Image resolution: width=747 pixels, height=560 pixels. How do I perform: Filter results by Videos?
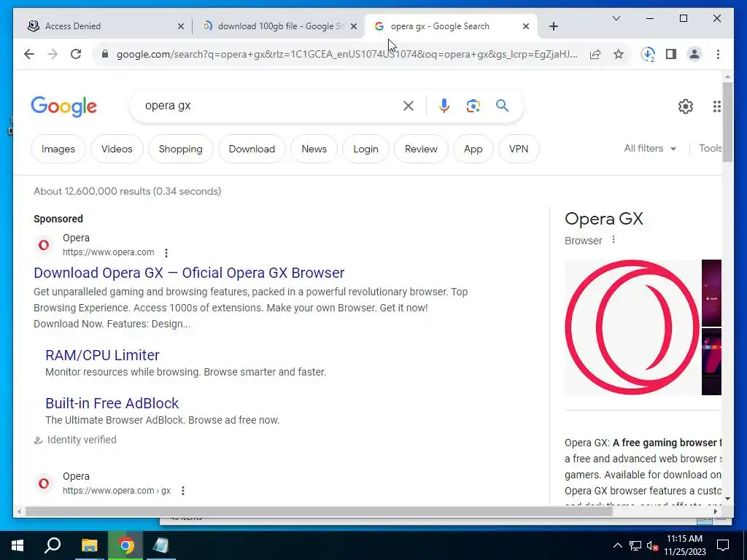[x=117, y=149]
